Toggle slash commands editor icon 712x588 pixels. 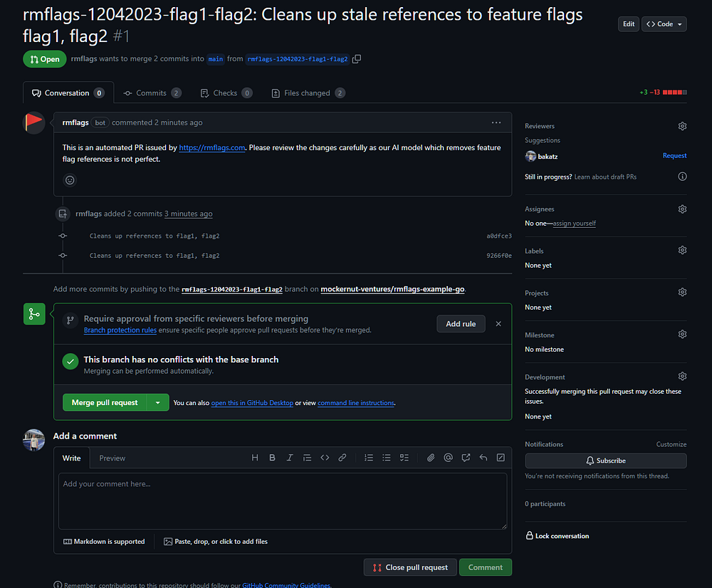pos(501,458)
